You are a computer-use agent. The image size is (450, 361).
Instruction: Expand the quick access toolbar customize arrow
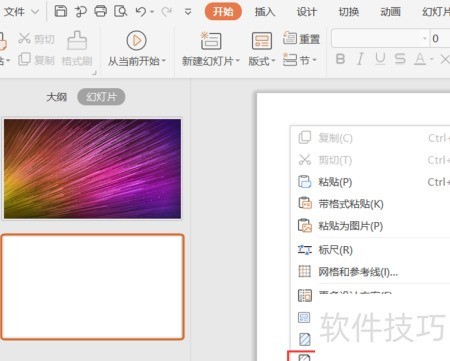pyautogui.click(x=188, y=12)
